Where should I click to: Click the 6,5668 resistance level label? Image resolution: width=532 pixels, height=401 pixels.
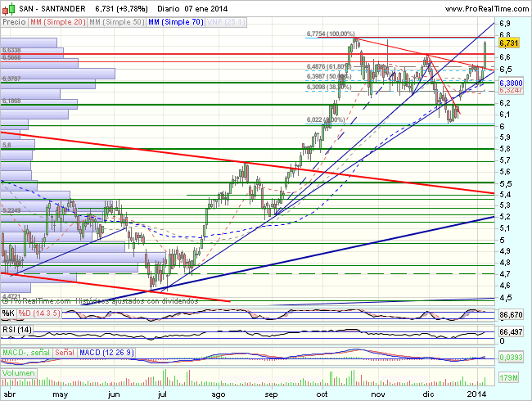point(11,57)
